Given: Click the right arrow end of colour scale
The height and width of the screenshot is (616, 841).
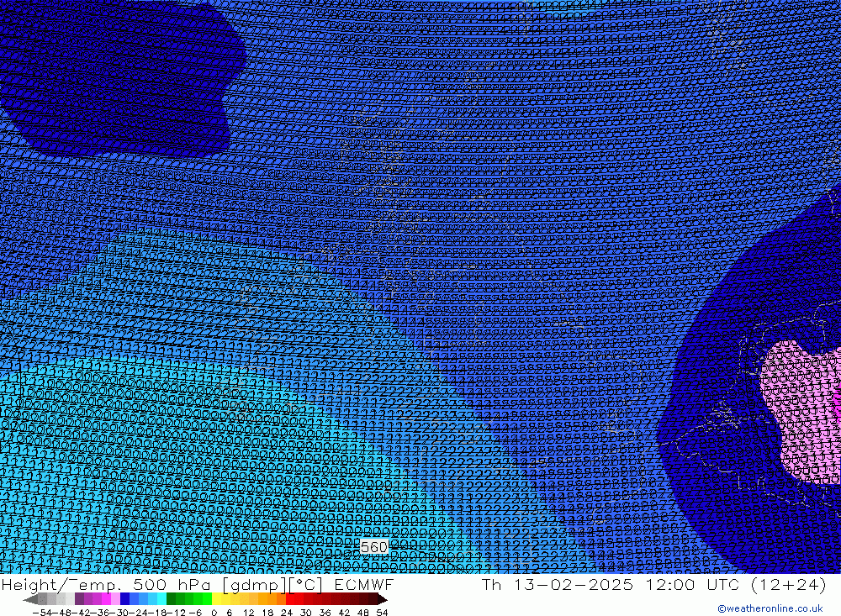Looking at the screenshot, I should (382, 600).
